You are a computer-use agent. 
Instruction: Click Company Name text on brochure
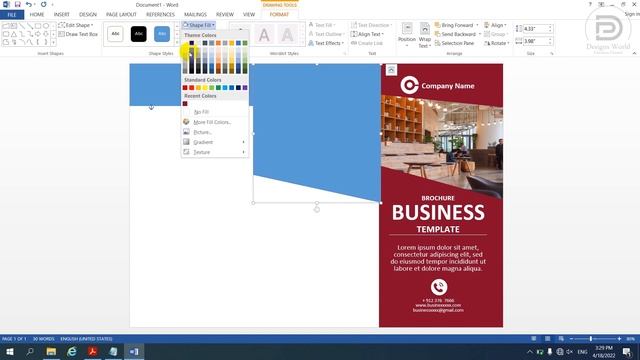point(448,86)
